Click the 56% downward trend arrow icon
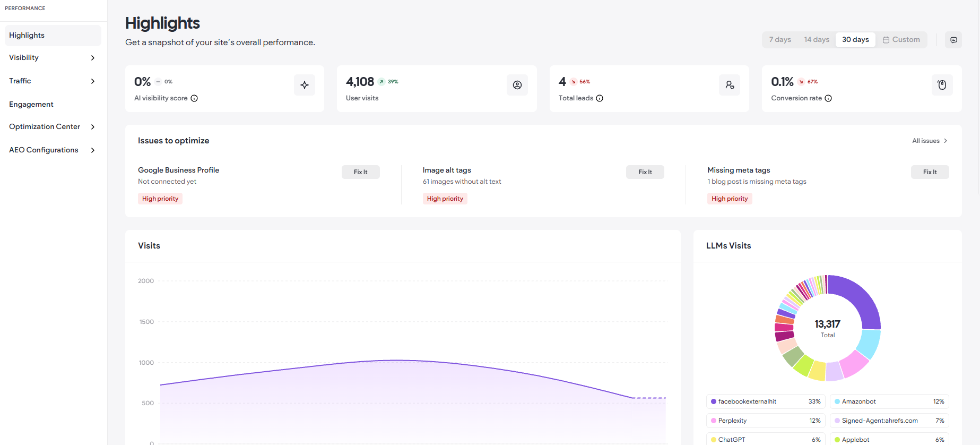This screenshot has height=445, width=980. [x=574, y=82]
